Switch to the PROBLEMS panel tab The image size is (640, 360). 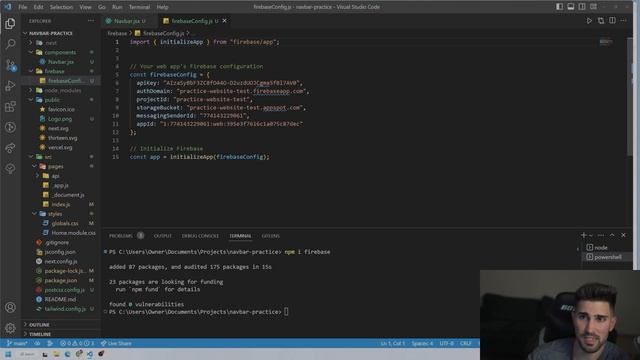pos(121,236)
